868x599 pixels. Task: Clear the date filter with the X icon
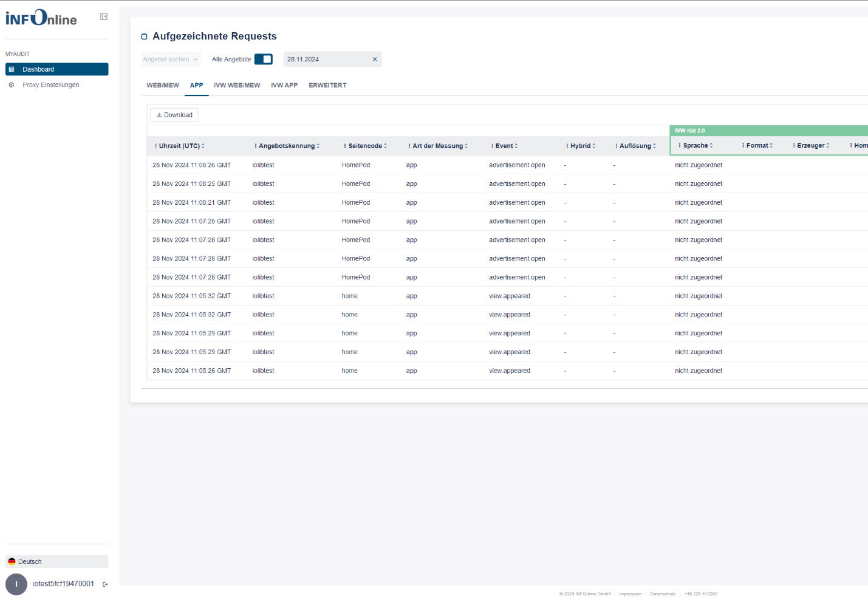[x=375, y=60]
